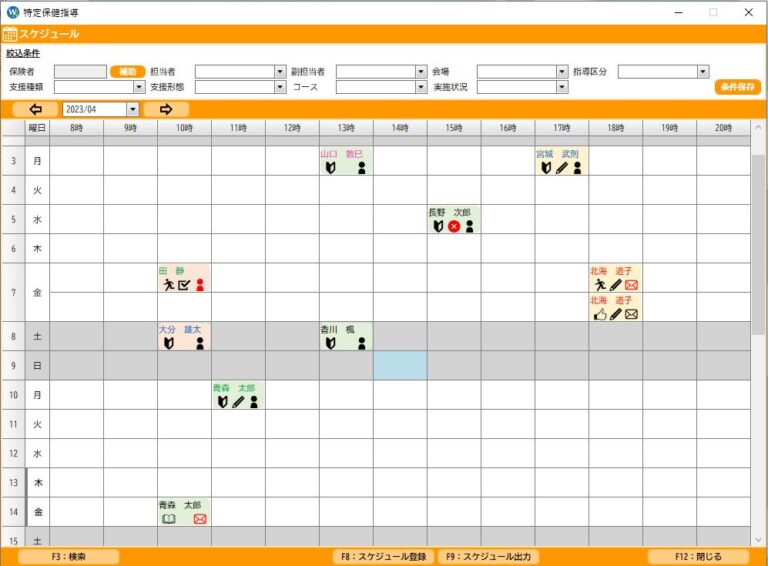Screen dimensions: 768x566
Task: Open the 指導区分 dropdown
Action: 703,72
